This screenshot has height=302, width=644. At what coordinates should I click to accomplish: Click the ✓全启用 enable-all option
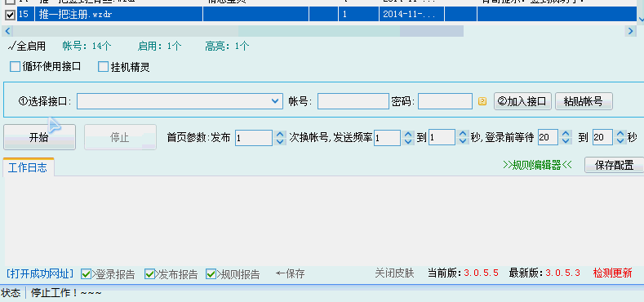pos(27,46)
